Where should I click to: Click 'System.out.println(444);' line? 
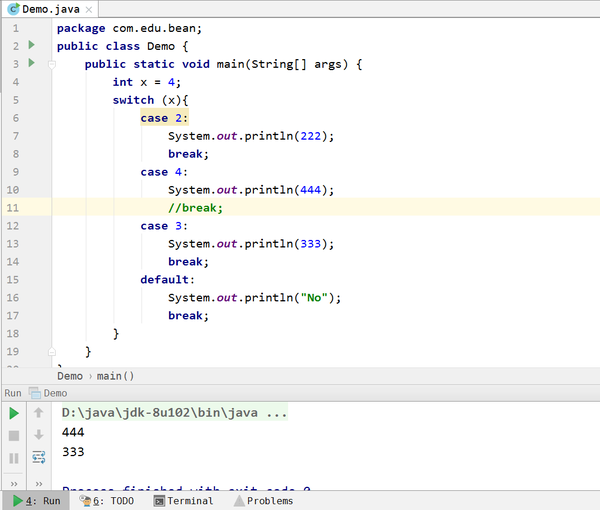pos(251,190)
